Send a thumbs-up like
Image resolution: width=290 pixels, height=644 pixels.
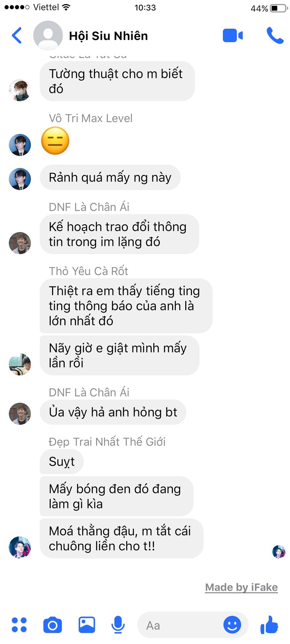click(269, 625)
